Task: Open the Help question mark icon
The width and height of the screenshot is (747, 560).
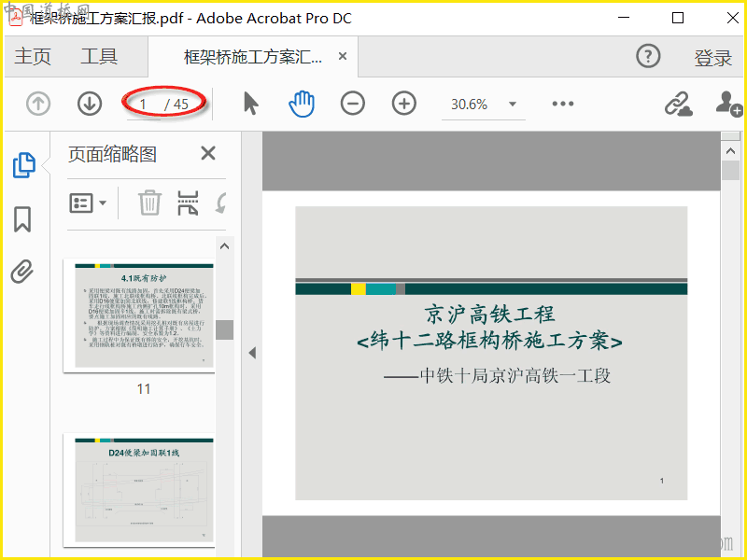Action: pos(648,56)
